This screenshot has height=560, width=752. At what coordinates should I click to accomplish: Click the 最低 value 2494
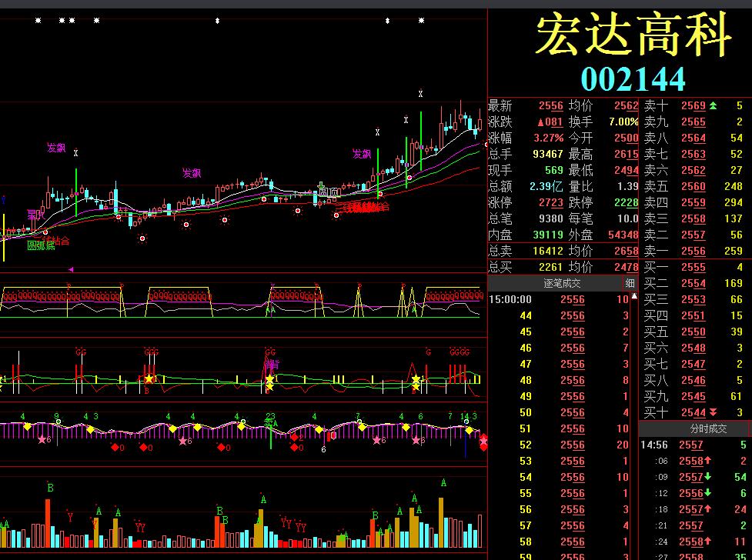point(627,170)
